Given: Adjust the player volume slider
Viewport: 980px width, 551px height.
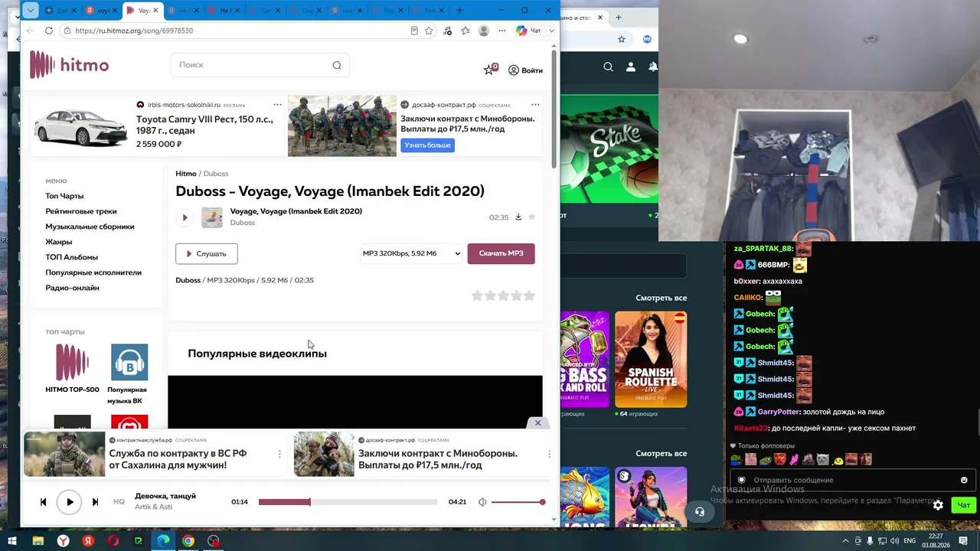Looking at the screenshot, I should (x=518, y=502).
